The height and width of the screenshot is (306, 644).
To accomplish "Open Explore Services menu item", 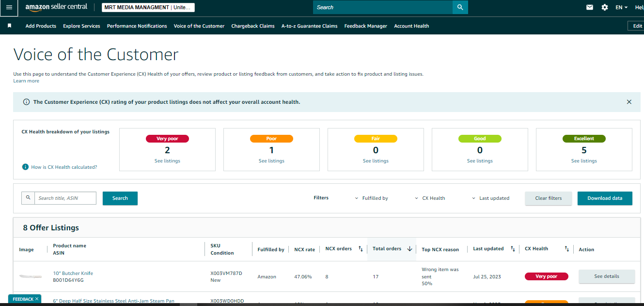I will point(81,26).
